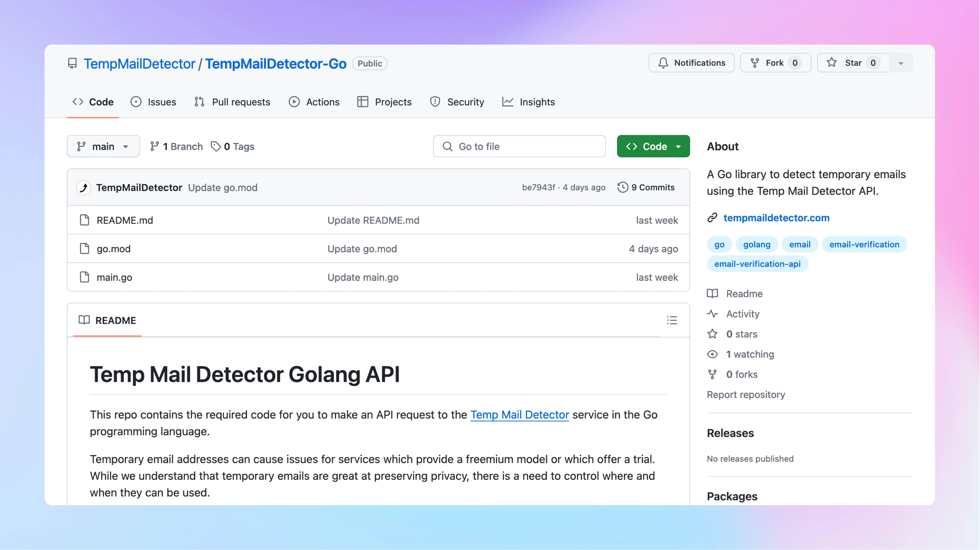The height and width of the screenshot is (550, 980).
Task: Open the main branch dropdown
Action: (103, 146)
